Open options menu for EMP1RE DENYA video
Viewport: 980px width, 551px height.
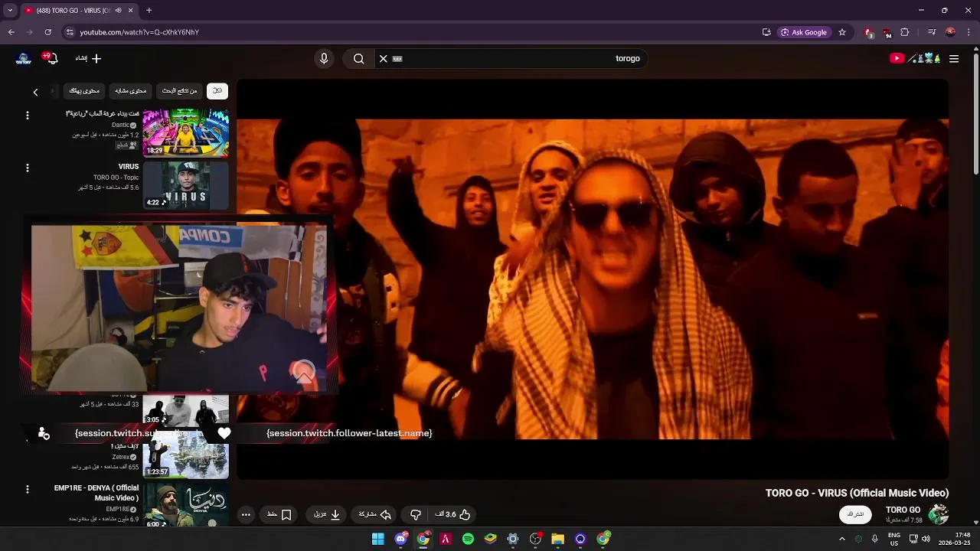pos(28,490)
